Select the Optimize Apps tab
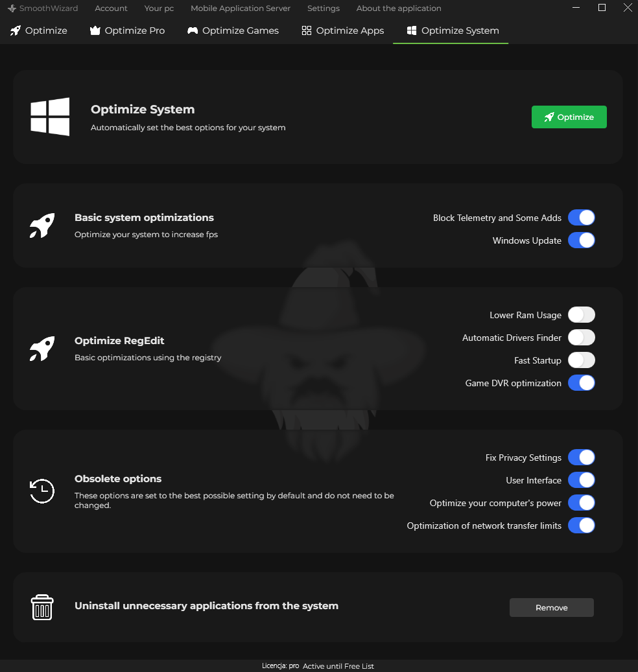Viewport: 638px width, 672px height. coord(343,30)
